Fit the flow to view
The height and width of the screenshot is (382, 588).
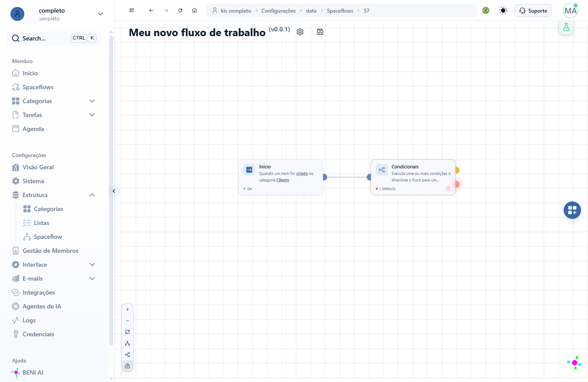click(x=127, y=332)
